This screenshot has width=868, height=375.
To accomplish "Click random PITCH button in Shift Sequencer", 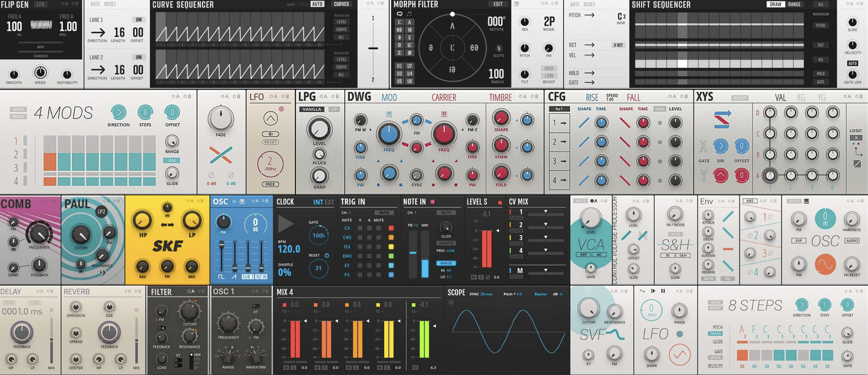I will 820,26.
